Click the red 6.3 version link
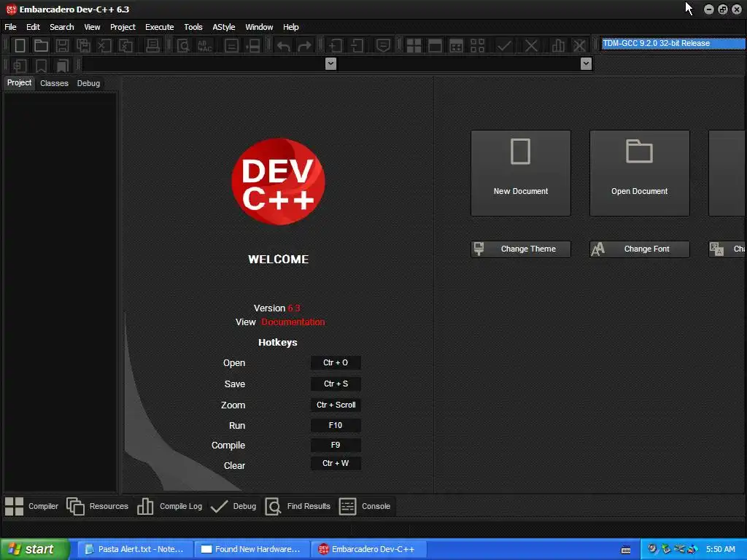The height and width of the screenshot is (560, 747). 294,308
